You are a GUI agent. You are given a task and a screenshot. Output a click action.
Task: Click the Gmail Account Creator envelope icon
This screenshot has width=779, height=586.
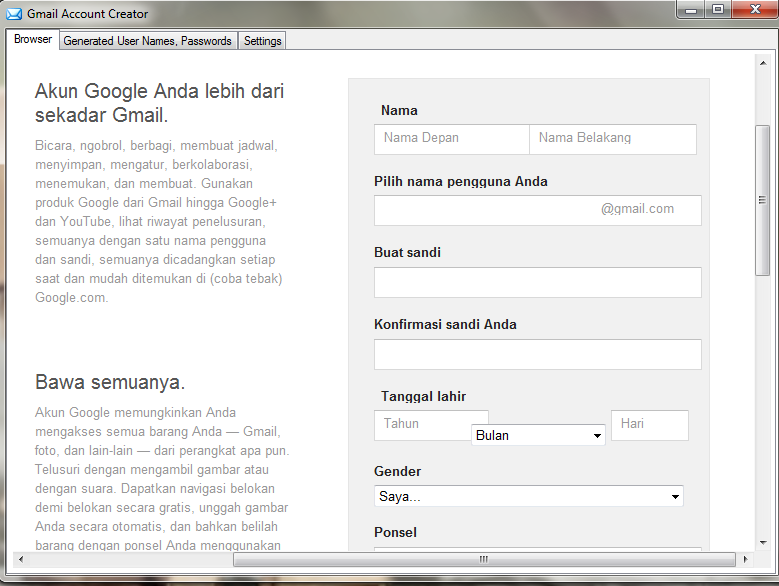coord(14,14)
